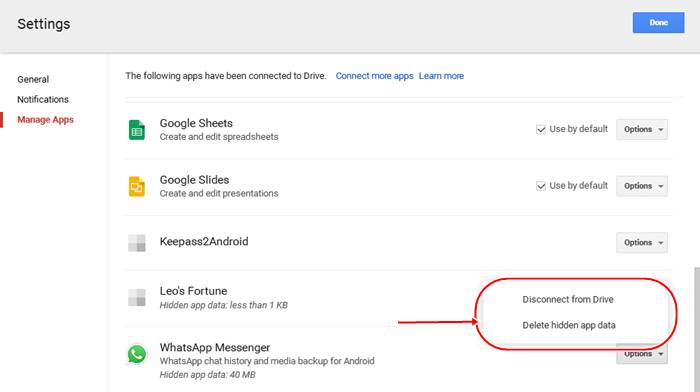700x392 pixels.
Task: Open Options dropdown for WhatsApp Messenger
Action: tap(642, 355)
